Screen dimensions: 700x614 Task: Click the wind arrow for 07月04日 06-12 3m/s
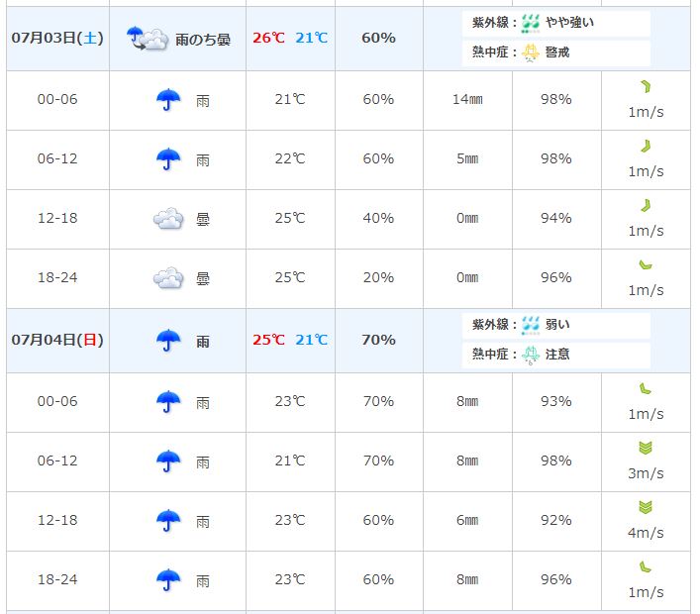click(646, 448)
